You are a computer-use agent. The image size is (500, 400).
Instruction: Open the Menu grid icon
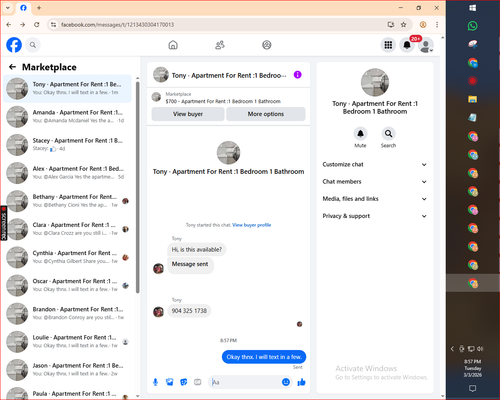(x=388, y=45)
